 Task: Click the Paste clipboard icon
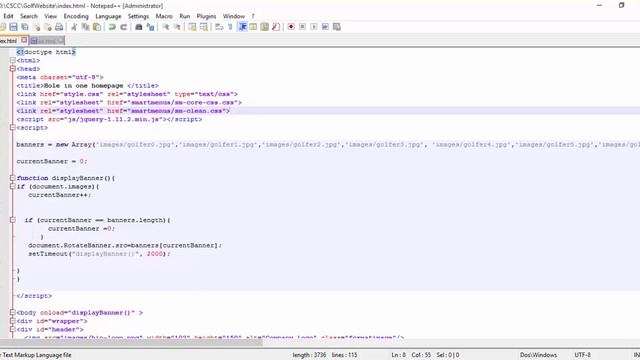pyautogui.click(x=97, y=27)
